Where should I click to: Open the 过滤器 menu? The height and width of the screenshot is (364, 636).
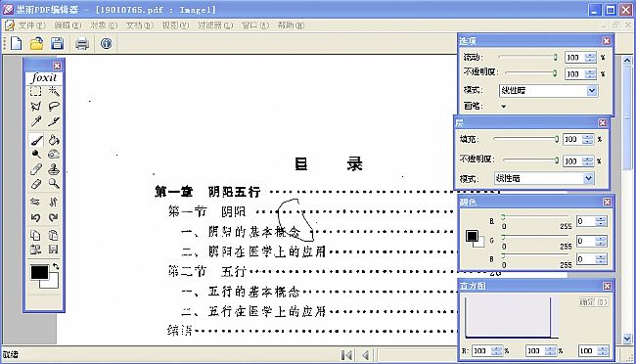215,25
